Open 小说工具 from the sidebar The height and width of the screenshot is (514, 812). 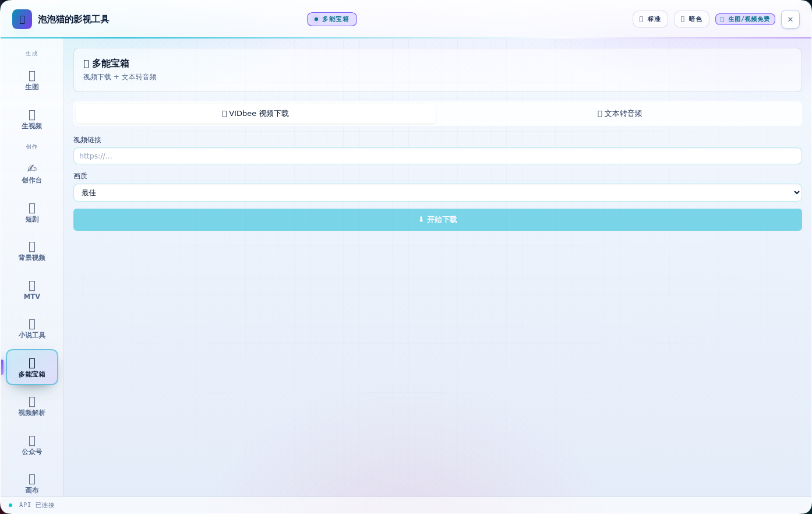click(32, 329)
